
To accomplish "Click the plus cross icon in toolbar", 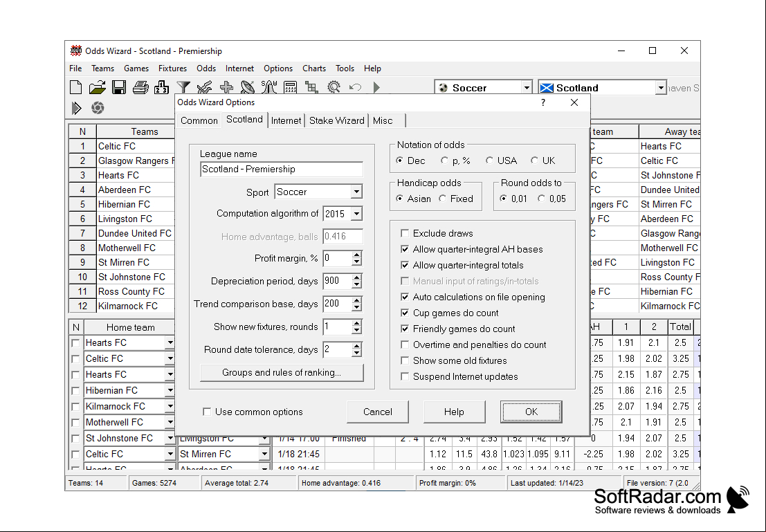I will click(x=226, y=87).
